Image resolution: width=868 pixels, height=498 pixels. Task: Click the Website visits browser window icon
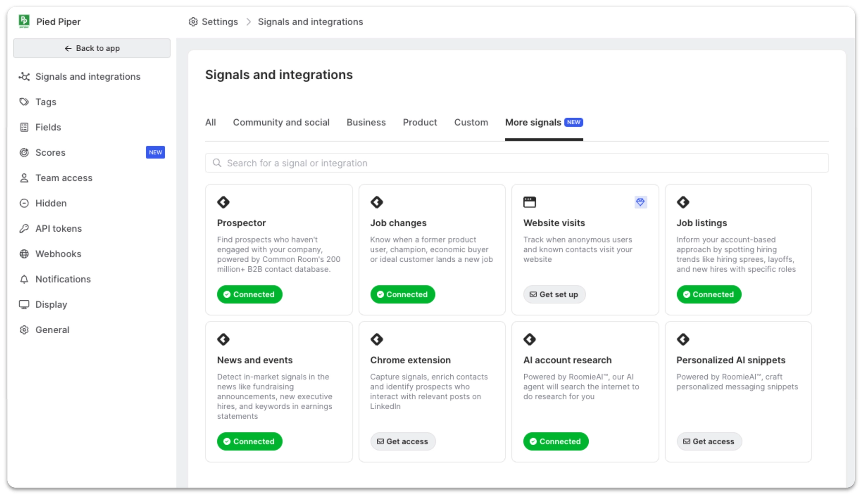pos(529,202)
